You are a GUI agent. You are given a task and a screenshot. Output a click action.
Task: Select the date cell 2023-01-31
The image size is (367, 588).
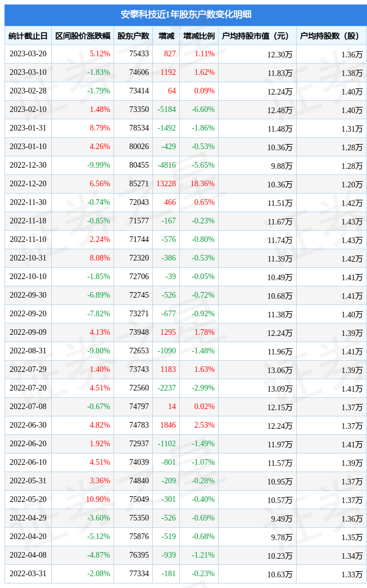click(28, 128)
